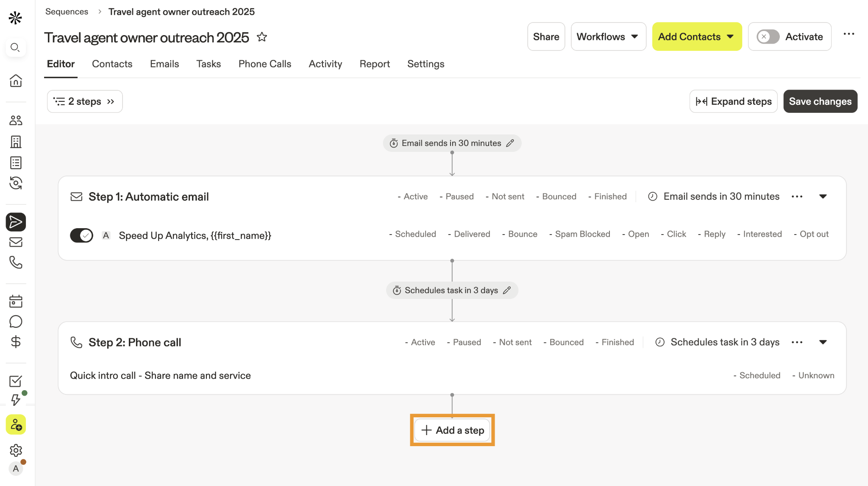868x486 pixels.
Task: Open the Report tab
Action: coord(375,64)
